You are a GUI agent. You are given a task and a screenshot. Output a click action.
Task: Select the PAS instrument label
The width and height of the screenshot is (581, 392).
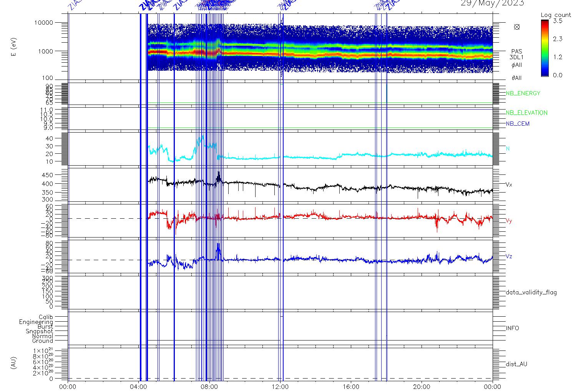coord(516,51)
